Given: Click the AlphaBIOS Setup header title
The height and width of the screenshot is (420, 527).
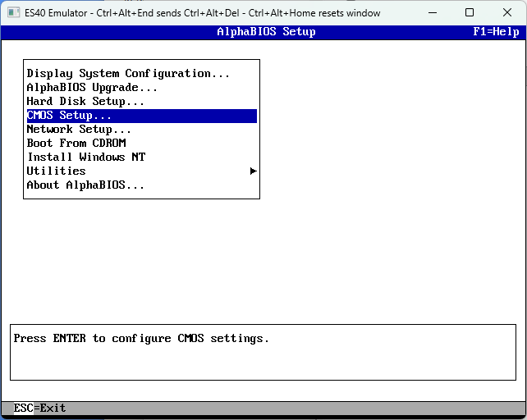Looking at the screenshot, I should point(266,32).
